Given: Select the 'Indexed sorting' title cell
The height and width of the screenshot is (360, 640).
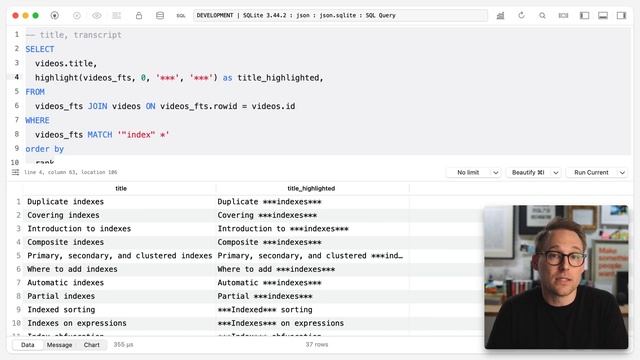Looking at the screenshot, I should (120, 309).
